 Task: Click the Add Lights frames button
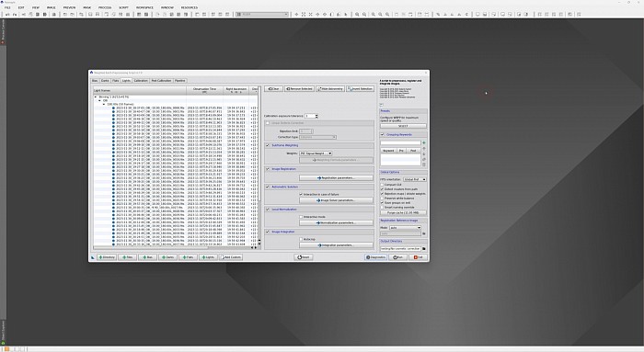(x=208, y=257)
